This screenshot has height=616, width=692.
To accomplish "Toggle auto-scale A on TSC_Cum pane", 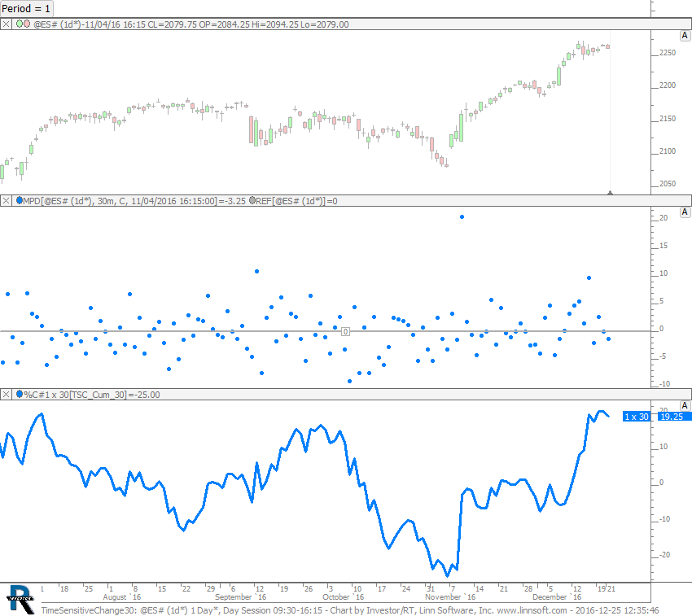I will (685, 405).
